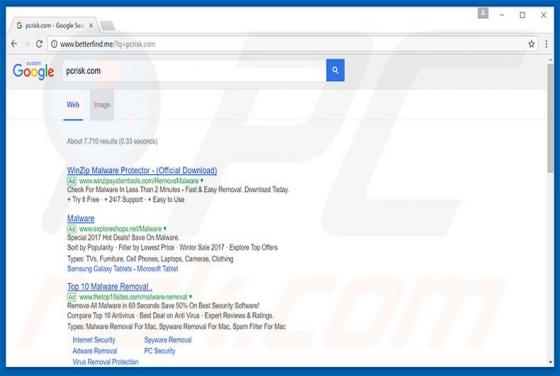560x376 pixels.
Task: Open the user profile icon in title bar
Action: (x=483, y=14)
